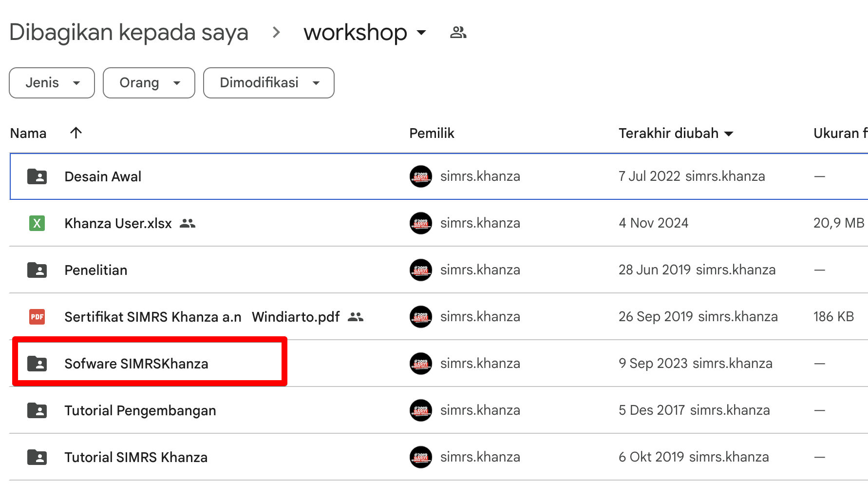Click the shared icon beside Windiarto.pdf

tap(356, 317)
